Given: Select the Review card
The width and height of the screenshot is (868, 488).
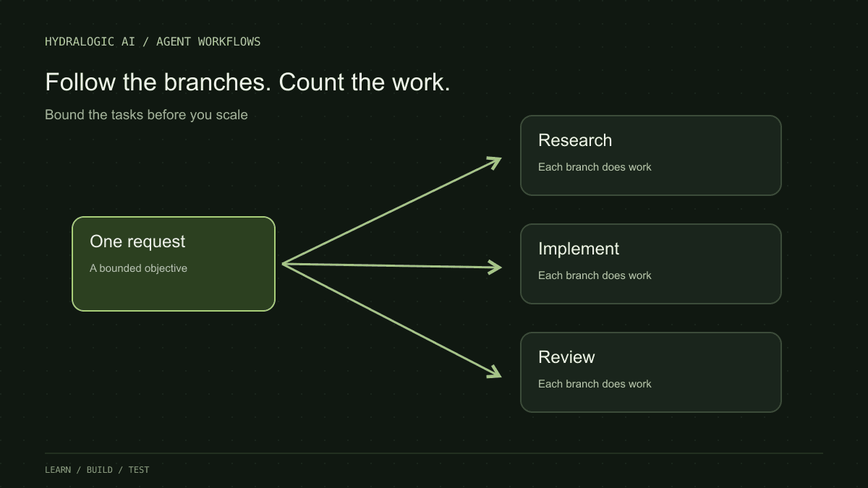Looking at the screenshot, I should pos(651,372).
